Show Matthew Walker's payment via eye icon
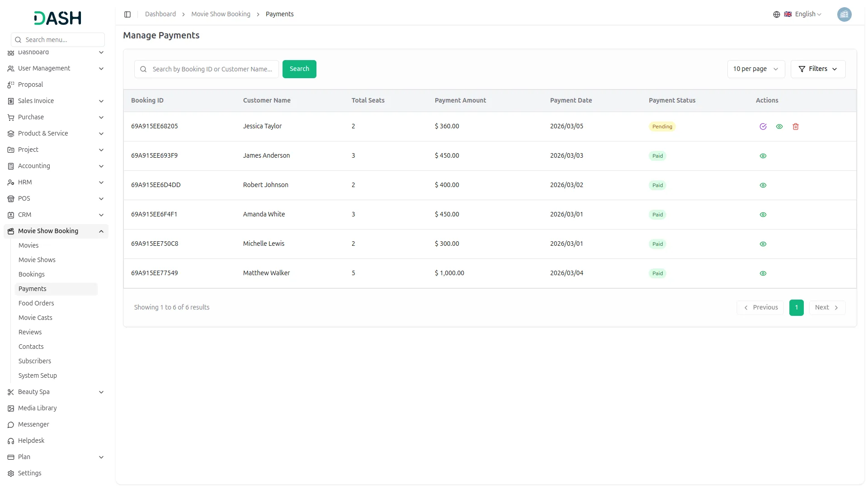The height and width of the screenshot is (488, 868). point(763,273)
